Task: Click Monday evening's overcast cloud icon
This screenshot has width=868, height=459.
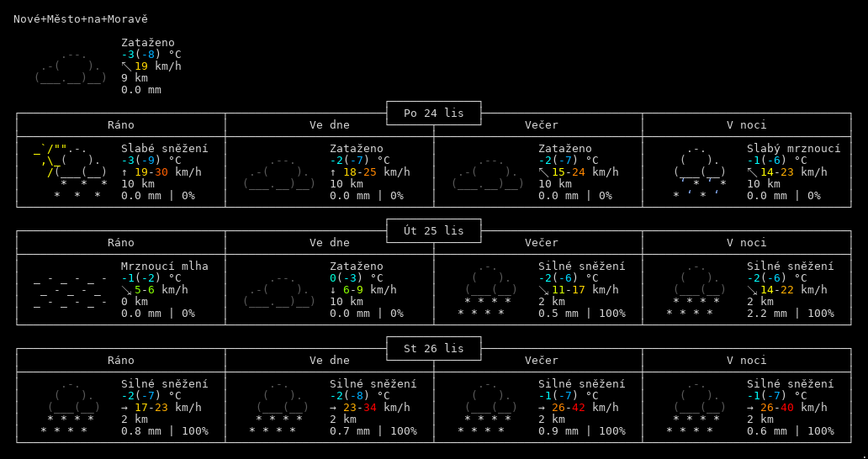Action: 488,172
